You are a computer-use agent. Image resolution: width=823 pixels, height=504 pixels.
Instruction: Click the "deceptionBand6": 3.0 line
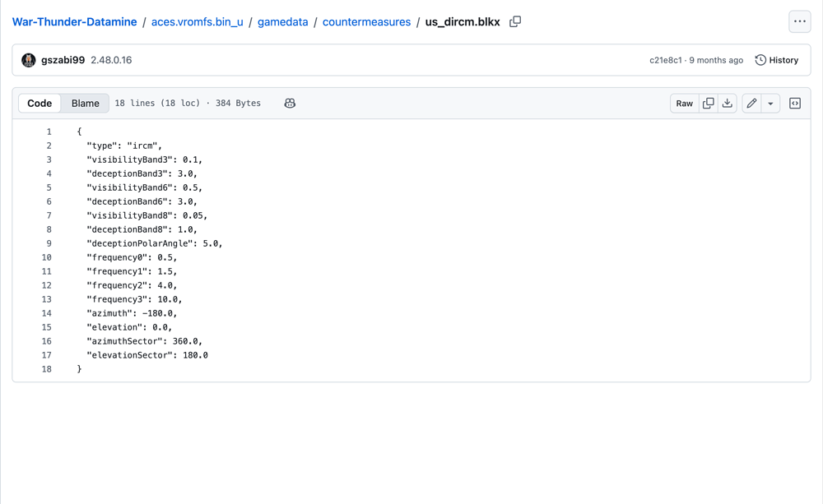[x=142, y=201]
